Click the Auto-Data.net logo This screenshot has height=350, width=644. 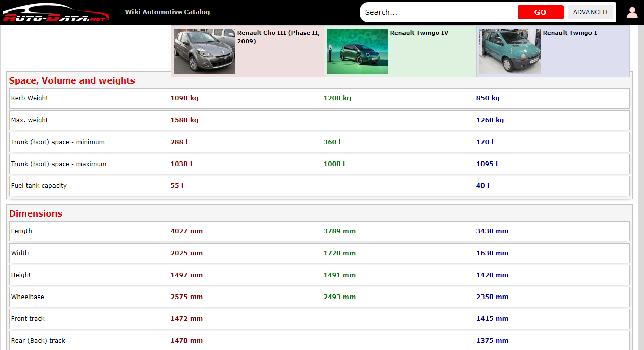[x=55, y=13]
